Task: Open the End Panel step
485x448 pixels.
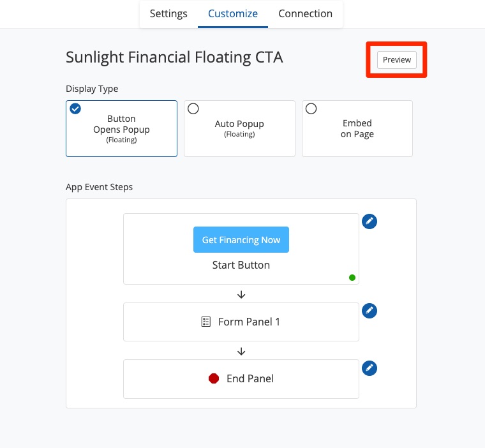Action: (250, 378)
